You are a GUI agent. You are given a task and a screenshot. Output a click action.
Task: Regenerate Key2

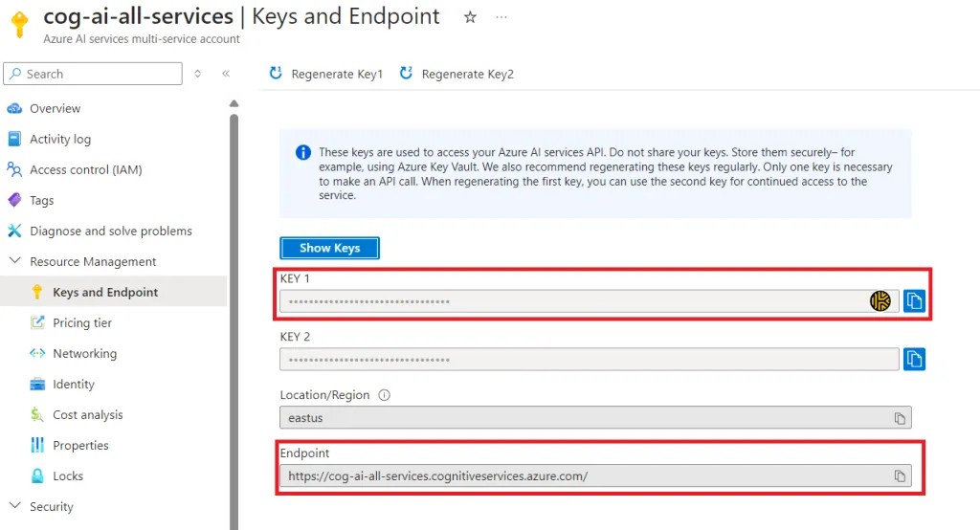[457, 74]
